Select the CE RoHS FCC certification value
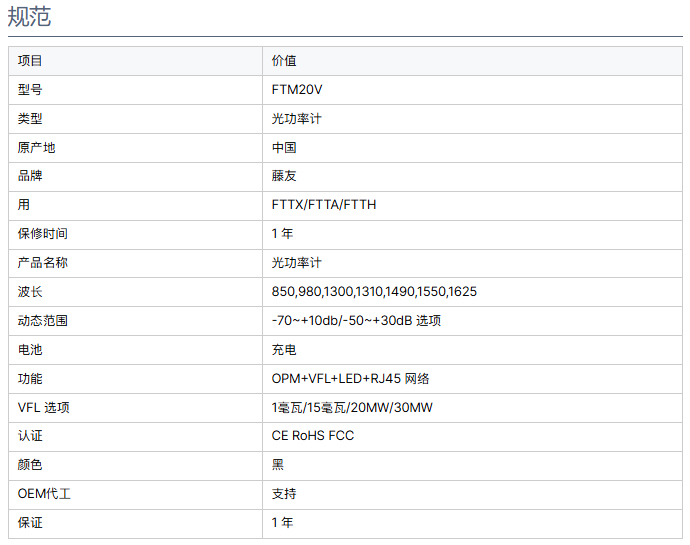The width and height of the screenshot is (690, 545). [313, 436]
